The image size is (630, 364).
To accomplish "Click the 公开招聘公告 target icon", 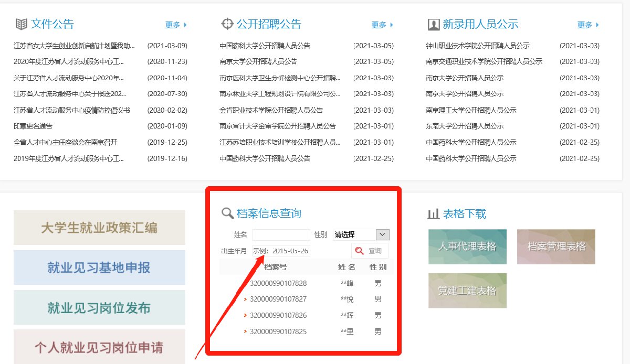I will [227, 24].
